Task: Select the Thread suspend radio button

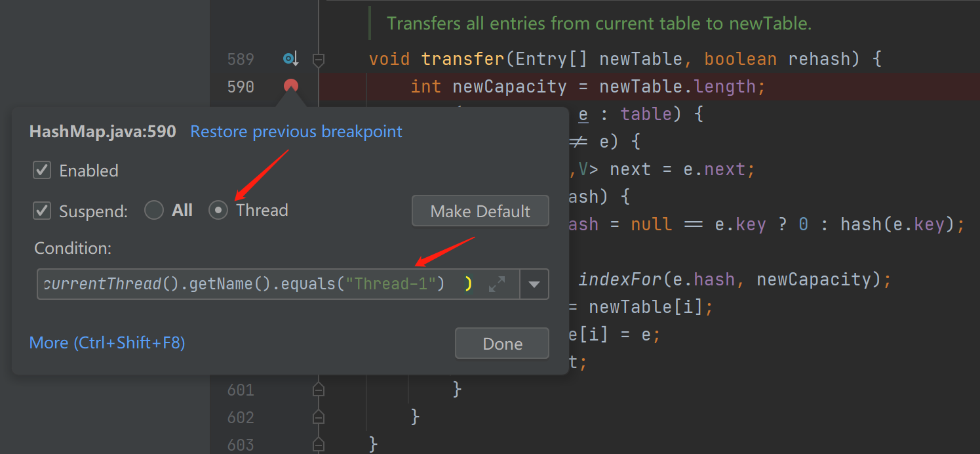Action: [x=218, y=211]
